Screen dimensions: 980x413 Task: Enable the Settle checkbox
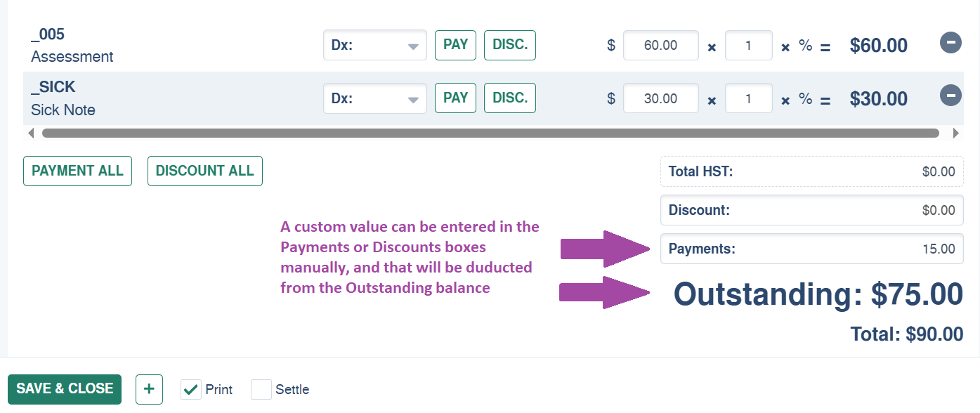pyautogui.click(x=261, y=389)
